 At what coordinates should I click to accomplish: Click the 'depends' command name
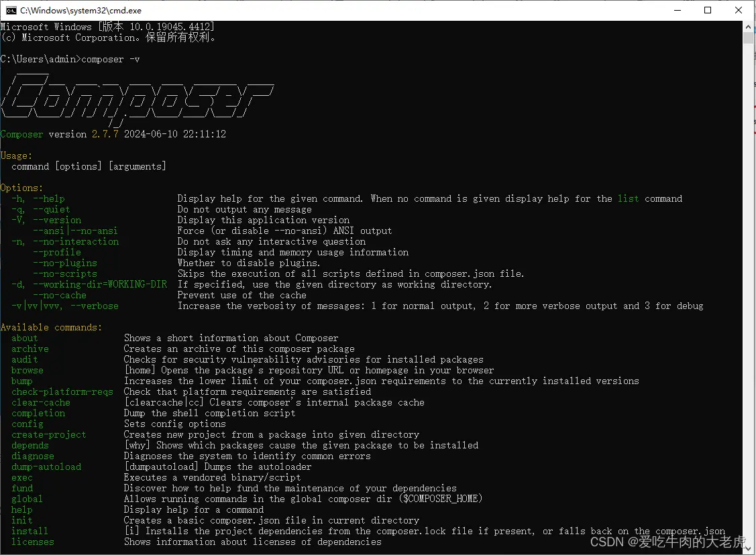click(x=30, y=446)
